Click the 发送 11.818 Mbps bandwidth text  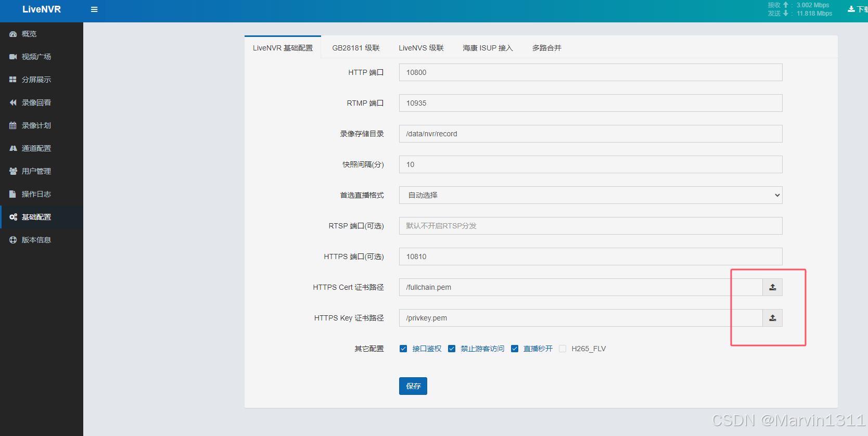800,14
